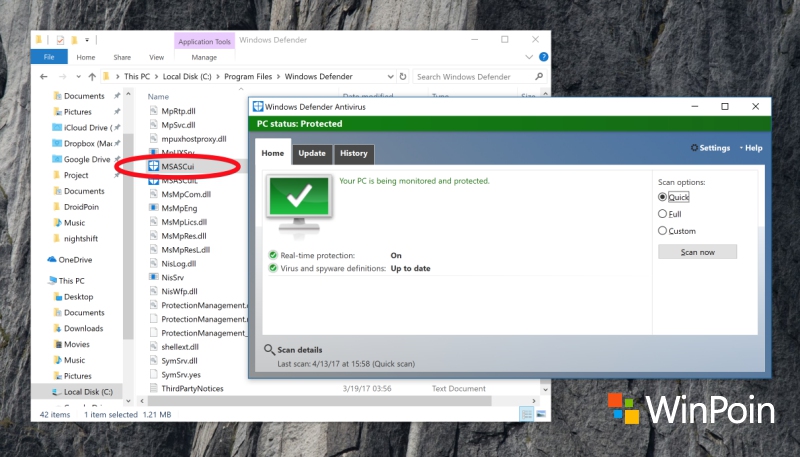Go up one folder level arrow
The width and height of the screenshot is (800, 457).
pyautogui.click(x=92, y=77)
